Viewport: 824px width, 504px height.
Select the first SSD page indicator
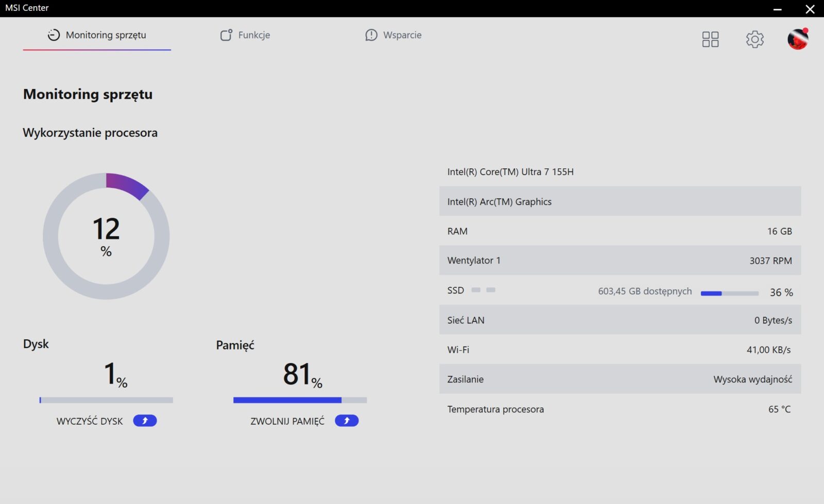pyautogui.click(x=476, y=290)
